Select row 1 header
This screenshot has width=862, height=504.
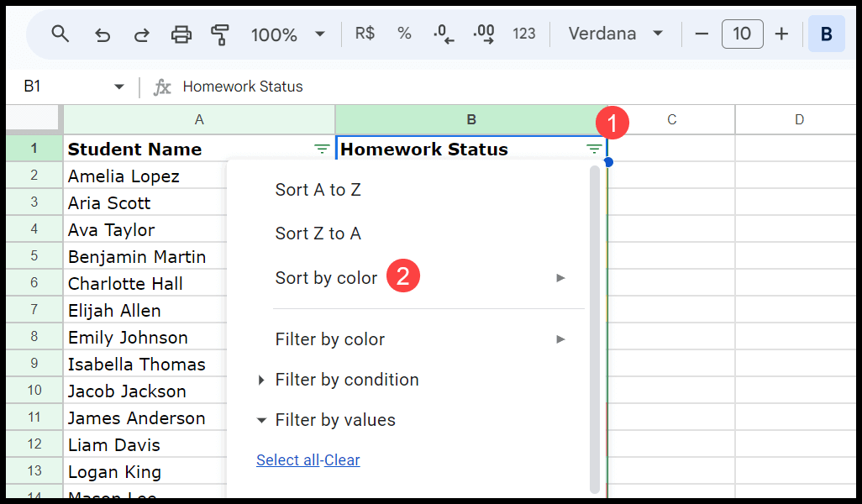pos(34,149)
